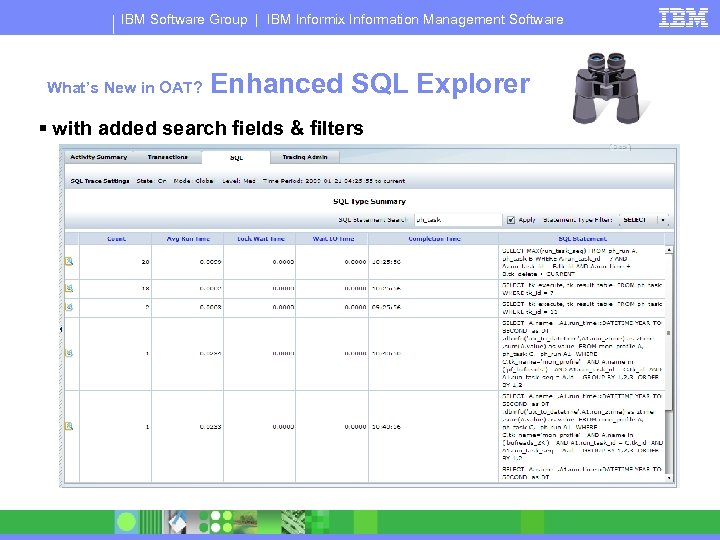Click the SELECT MAX(run_task_seq) statement cell
This screenshot has height=540, width=720.
(582, 262)
